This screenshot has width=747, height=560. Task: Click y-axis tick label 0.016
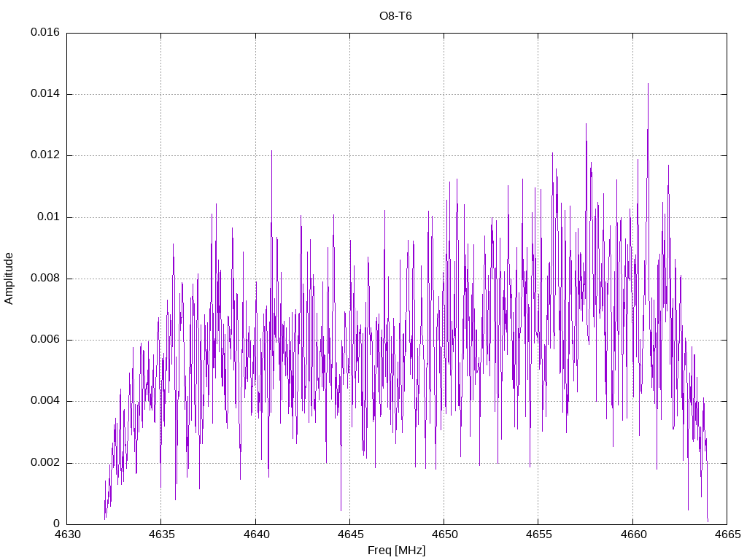click(x=45, y=32)
